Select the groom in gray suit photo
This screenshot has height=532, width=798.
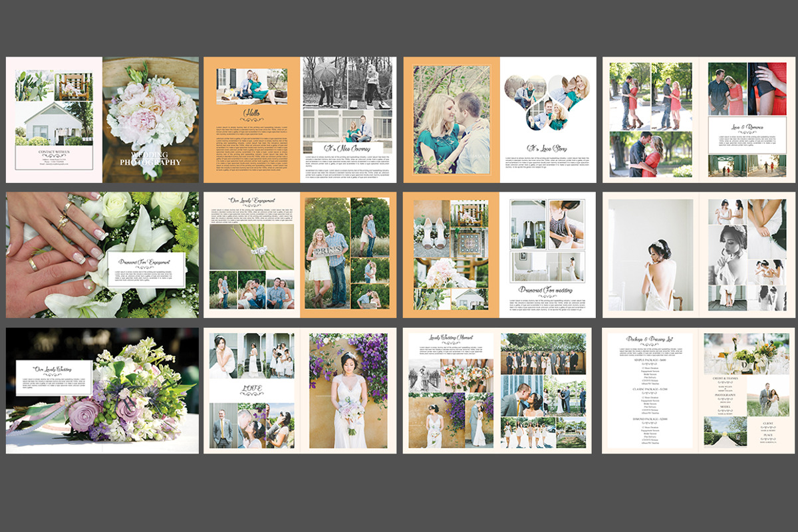(x=223, y=426)
